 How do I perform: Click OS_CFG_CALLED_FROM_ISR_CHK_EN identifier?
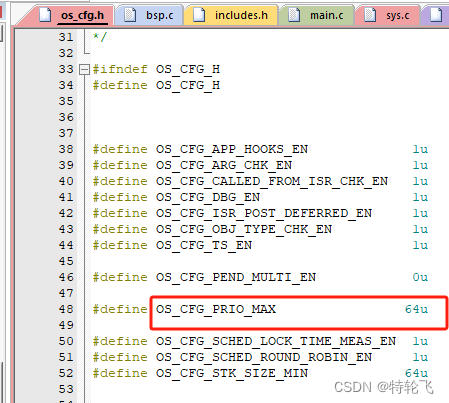272,182
